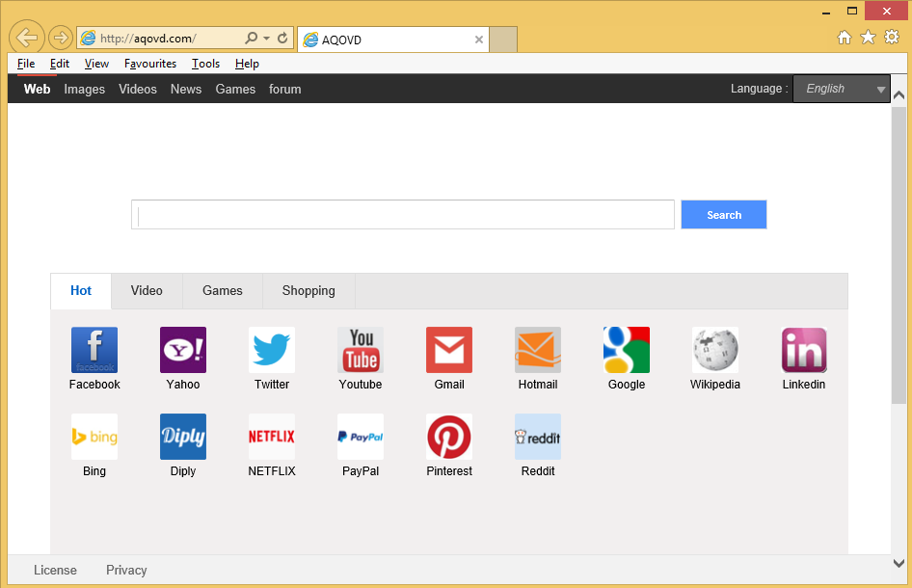Open the Edit menu
This screenshot has height=588, width=912.
[60, 64]
